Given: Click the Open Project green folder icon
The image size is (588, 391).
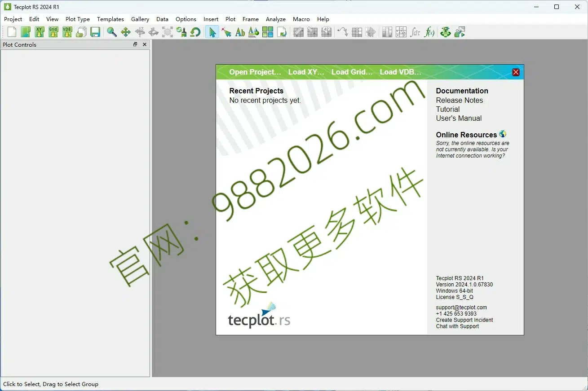Looking at the screenshot, I should tap(26, 32).
